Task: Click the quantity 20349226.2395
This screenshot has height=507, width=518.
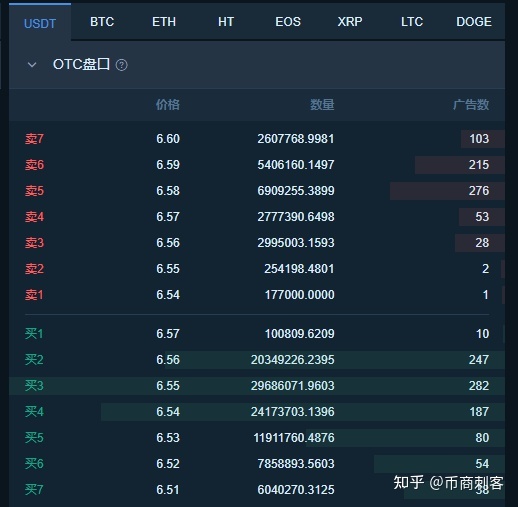Action: (x=292, y=360)
